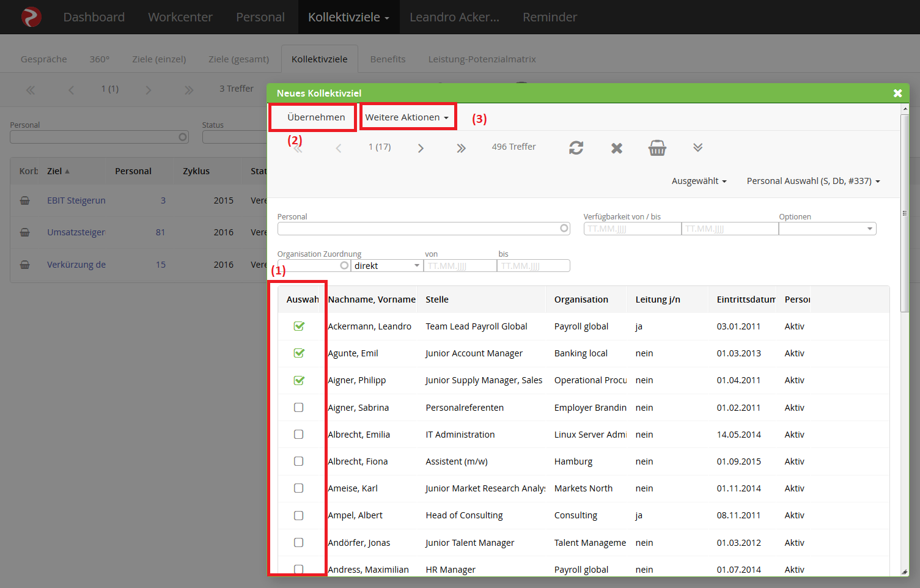
Task: Select Ampel, Albert checkbox
Action: [298, 515]
